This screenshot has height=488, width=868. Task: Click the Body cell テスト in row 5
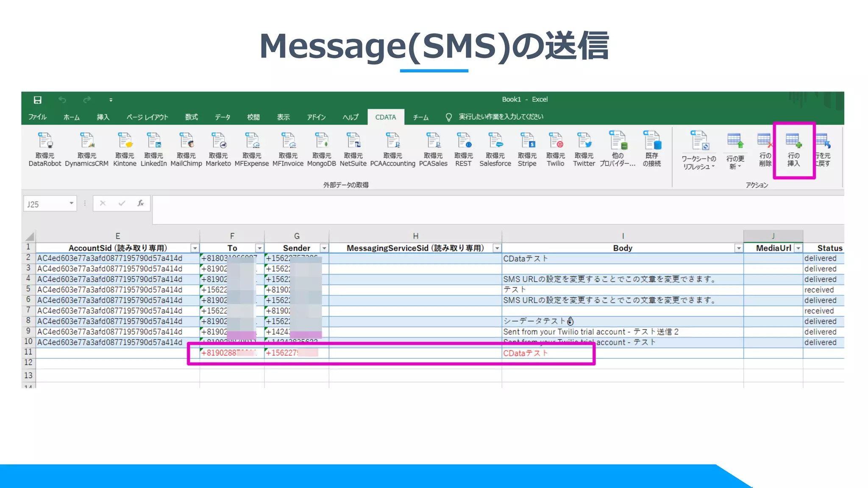pyautogui.click(x=623, y=290)
